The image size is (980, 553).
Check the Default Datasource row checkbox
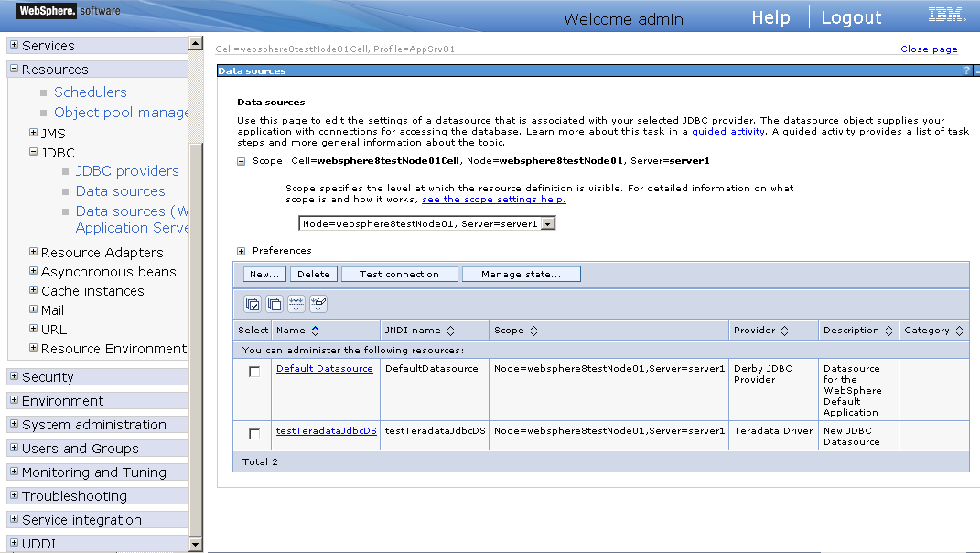point(254,372)
